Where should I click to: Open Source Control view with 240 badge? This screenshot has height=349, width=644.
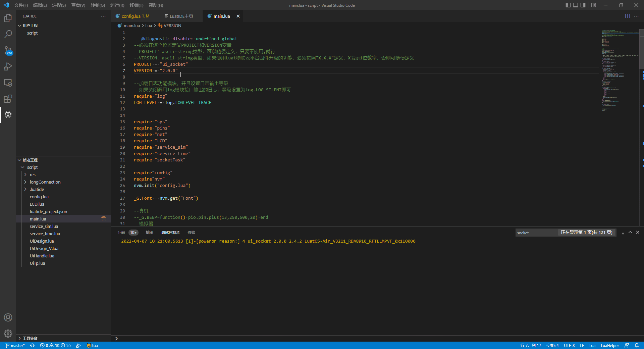[8, 50]
